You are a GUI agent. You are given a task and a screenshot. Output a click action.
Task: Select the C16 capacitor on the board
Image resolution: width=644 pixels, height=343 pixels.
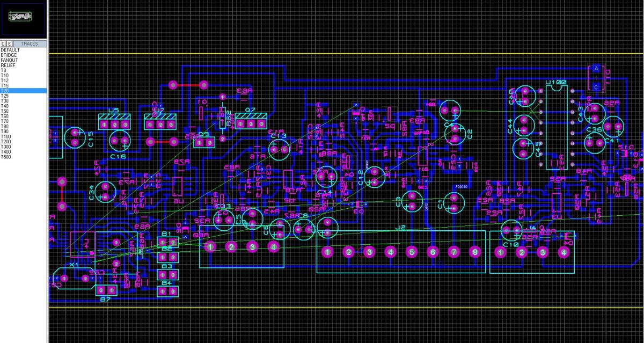[x=120, y=140]
